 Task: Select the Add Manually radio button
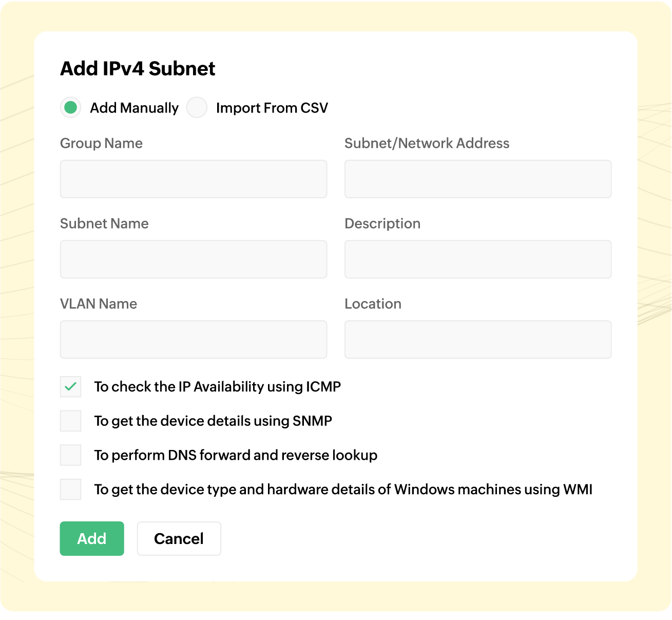coord(71,108)
